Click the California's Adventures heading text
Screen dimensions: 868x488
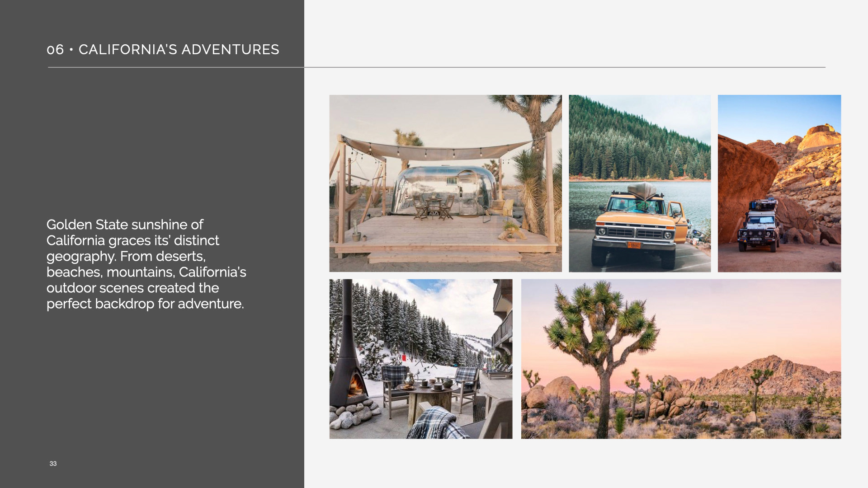(179, 50)
